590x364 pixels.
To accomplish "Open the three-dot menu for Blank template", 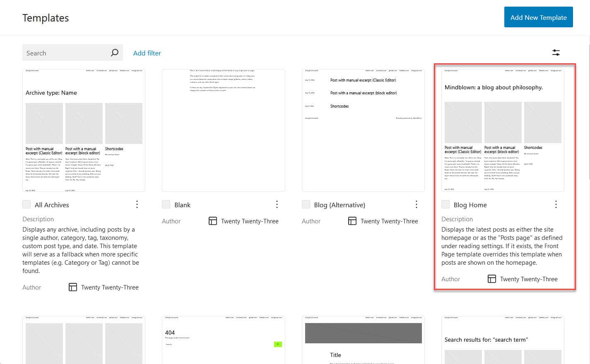I will tap(277, 204).
